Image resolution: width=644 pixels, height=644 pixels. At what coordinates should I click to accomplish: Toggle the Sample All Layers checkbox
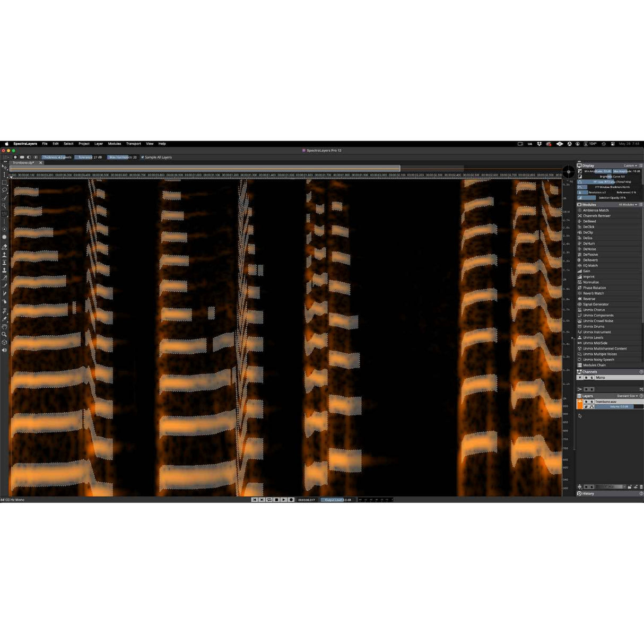tap(142, 158)
